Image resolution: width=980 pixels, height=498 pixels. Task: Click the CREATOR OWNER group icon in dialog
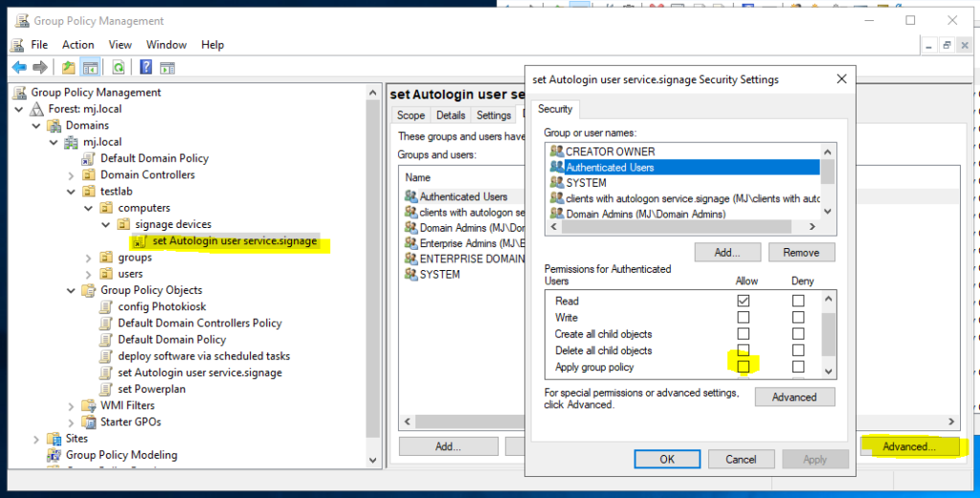pyautogui.click(x=556, y=151)
